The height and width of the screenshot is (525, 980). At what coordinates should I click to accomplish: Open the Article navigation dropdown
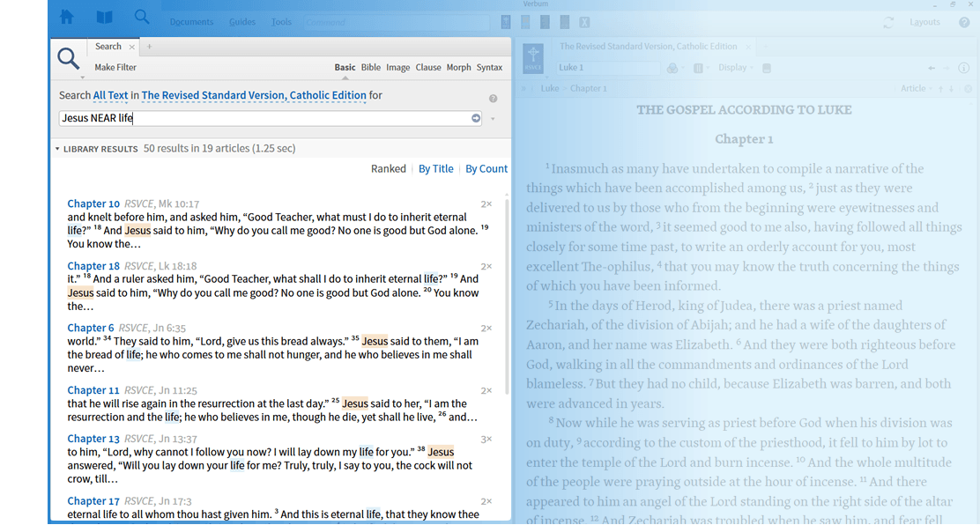pos(917,89)
